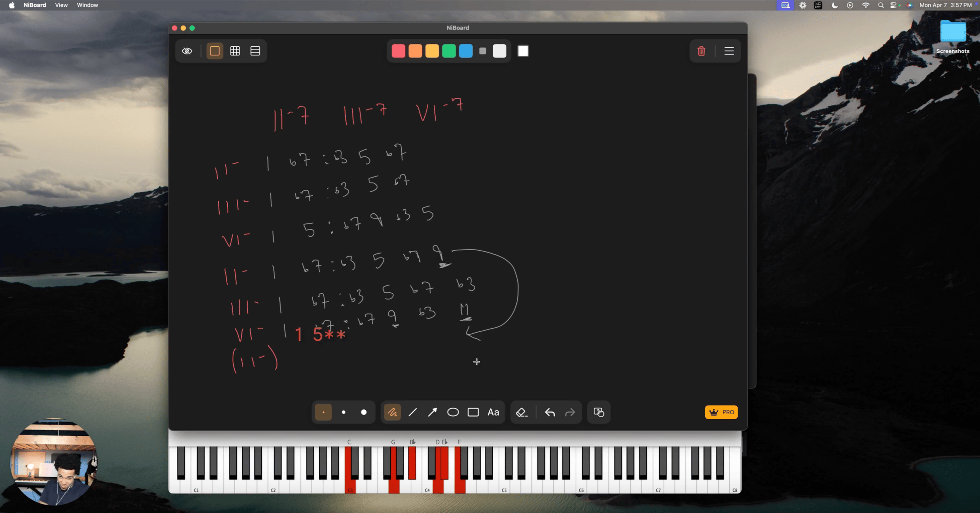Select the rectangle shape tool
This screenshot has width=980, height=513.
click(473, 412)
